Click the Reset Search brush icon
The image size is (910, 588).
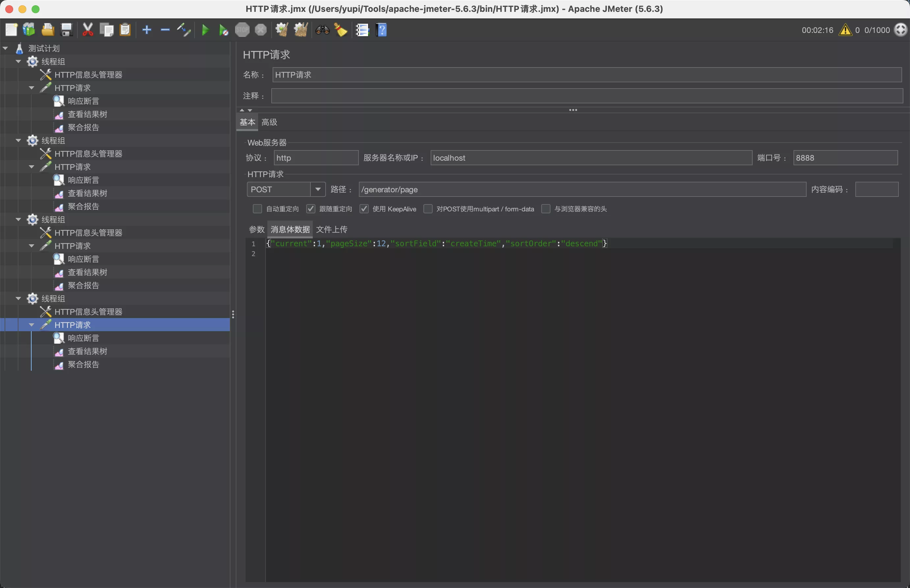coord(341,30)
